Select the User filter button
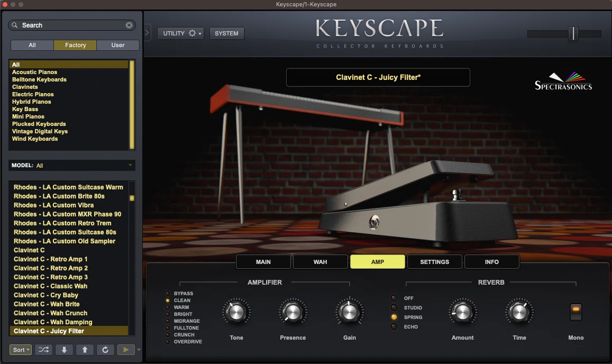The image size is (612, 364). tap(118, 45)
